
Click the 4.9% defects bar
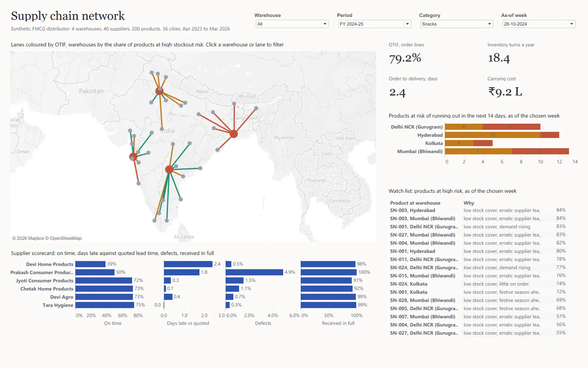(x=254, y=272)
